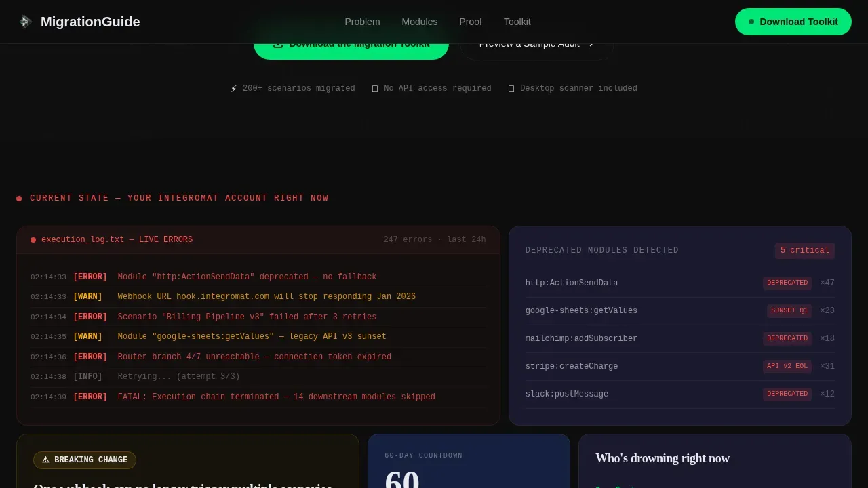The height and width of the screenshot is (488, 868).
Task: Click the 60-DAY COUNTDOWN label
Action: click(424, 455)
